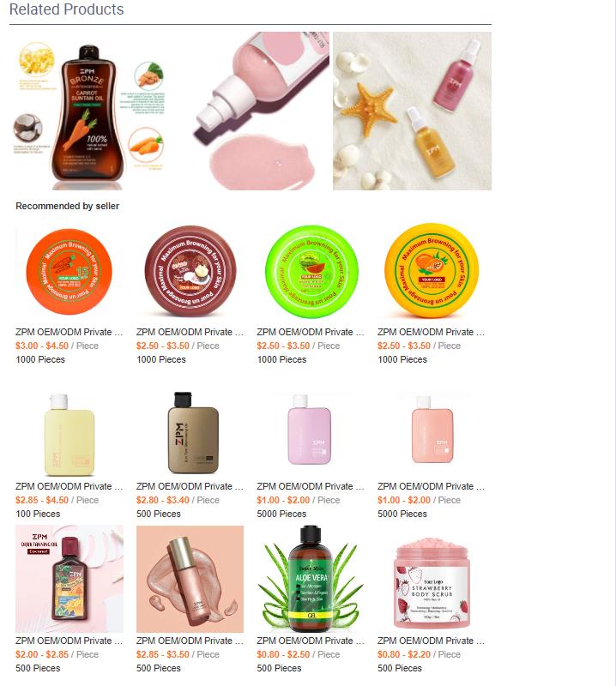Select the green watermelon tanning jar thumbnail
Screen dimensions: 616x686
click(311, 271)
